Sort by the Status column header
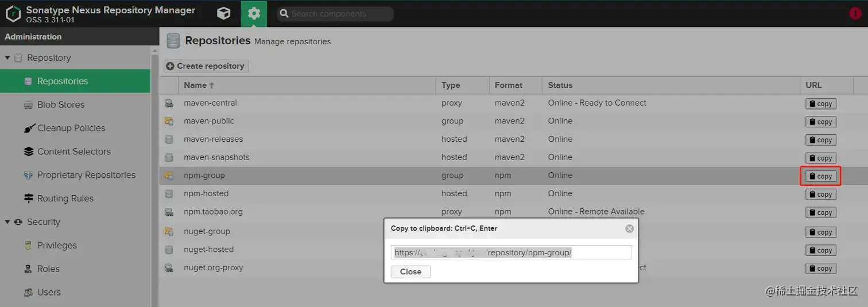868x307 pixels. 671,86
